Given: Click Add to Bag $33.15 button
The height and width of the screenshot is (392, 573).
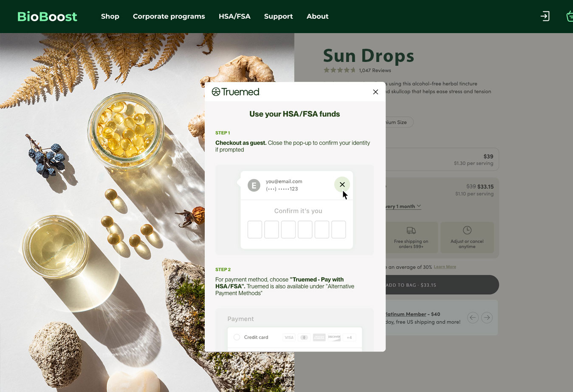Looking at the screenshot, I should pyautogui.click(x=442, y=285).
